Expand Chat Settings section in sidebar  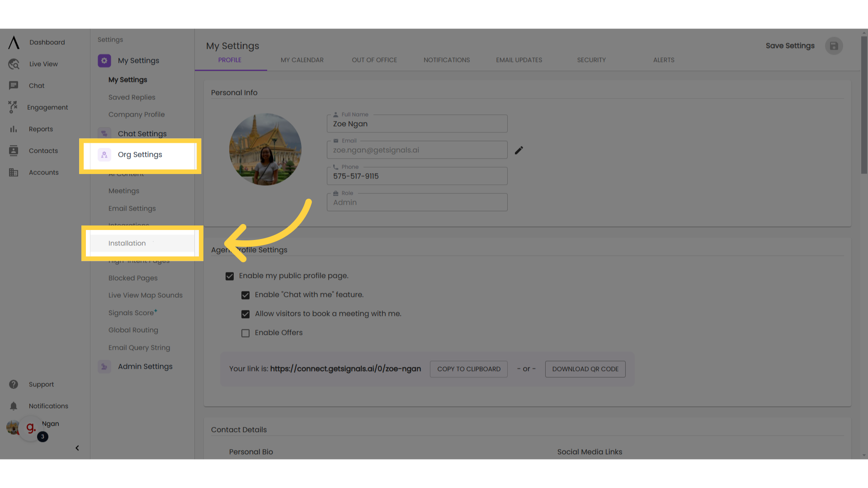(x=142, y=133)
